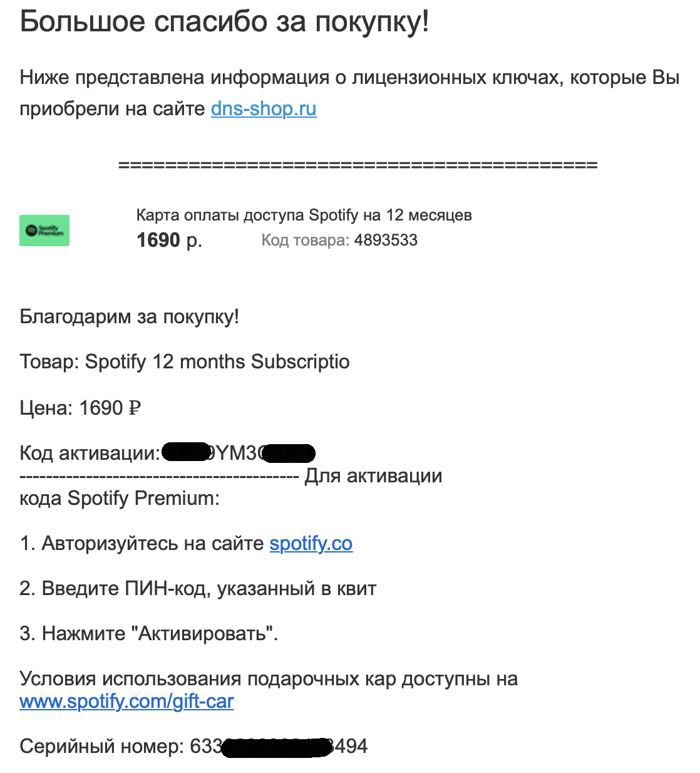Click the product code number 4893533
The image size is (700, 773).
386,241
